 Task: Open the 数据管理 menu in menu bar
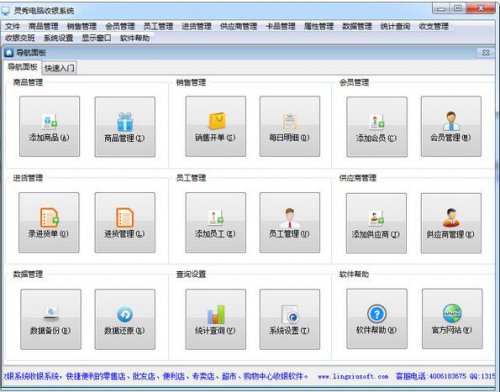[x=357, y=26]
